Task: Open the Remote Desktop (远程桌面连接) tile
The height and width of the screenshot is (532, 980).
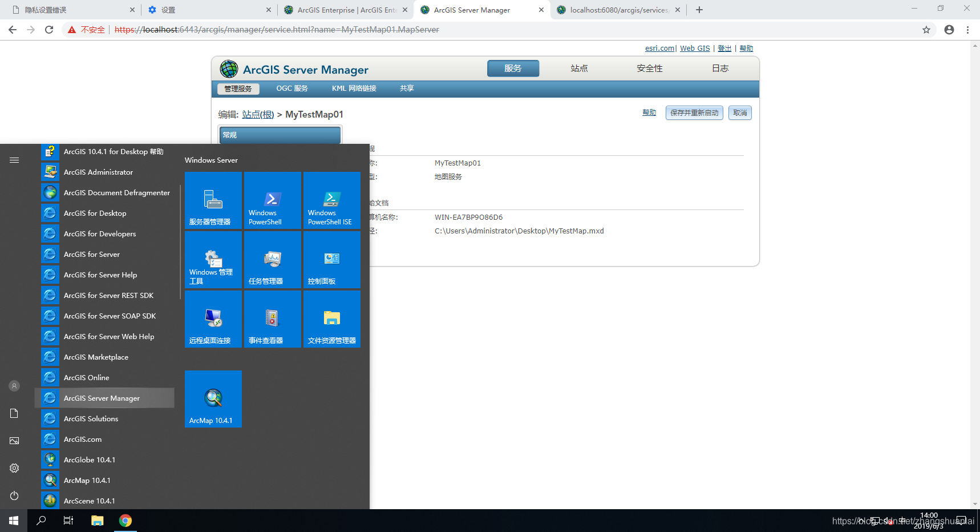Action: click(x=213, y=319)
